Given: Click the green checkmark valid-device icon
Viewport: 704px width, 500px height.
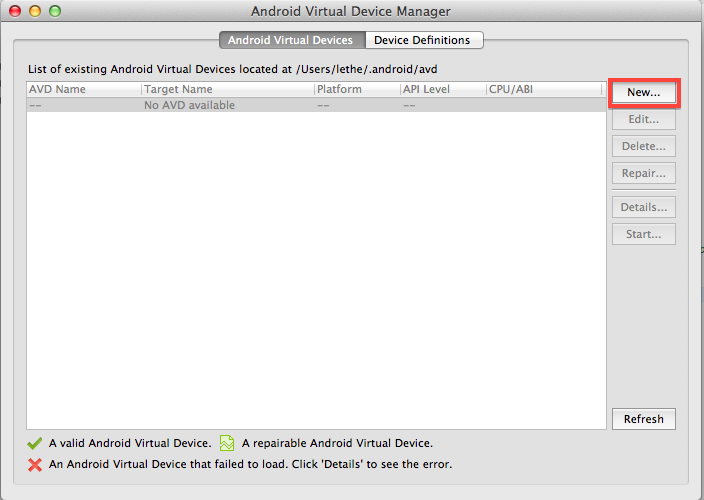Looking at the screenshot, I should point(35,443).
